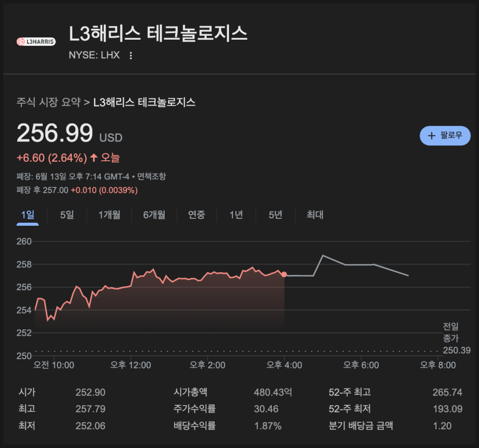Image resolution: width=479 pixels, height=448 pixels.
Task: Click the 전일 종가 250.39 label
Action: point(456,338)
